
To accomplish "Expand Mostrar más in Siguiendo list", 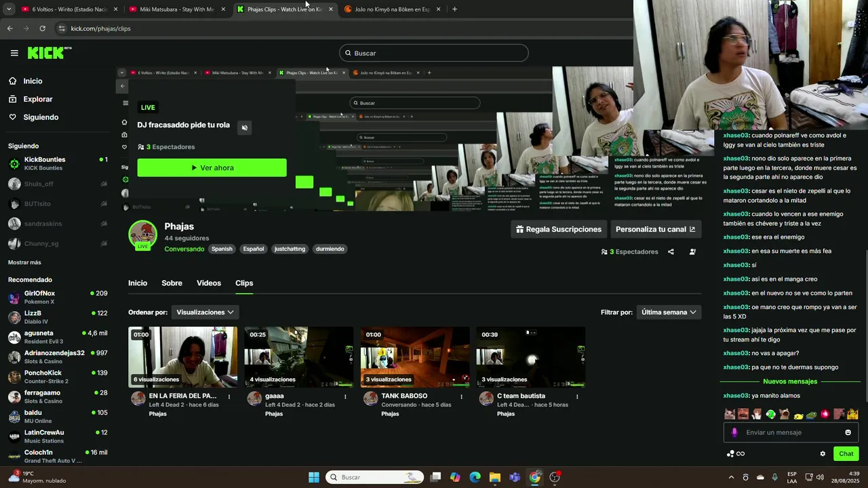I will 24,262.
